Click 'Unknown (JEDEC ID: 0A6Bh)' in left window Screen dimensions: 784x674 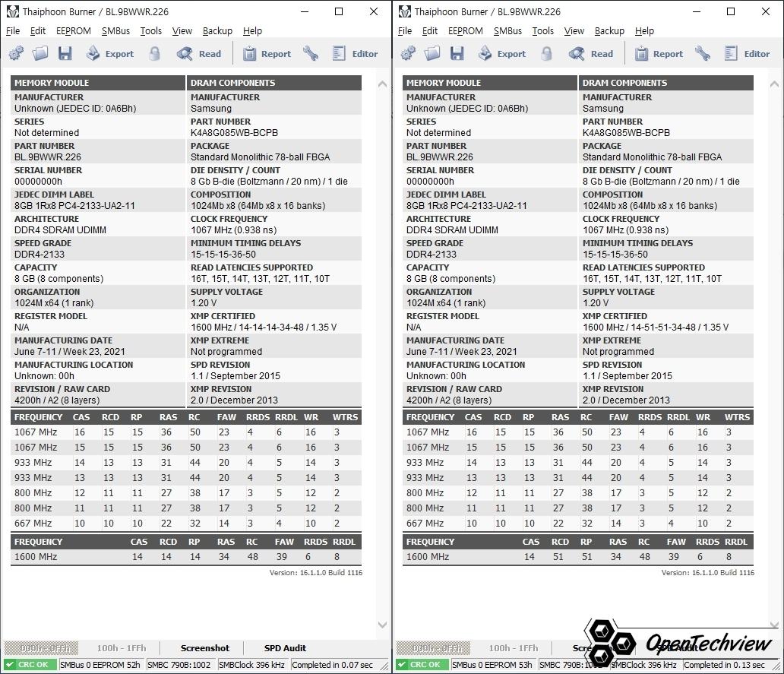75,109
